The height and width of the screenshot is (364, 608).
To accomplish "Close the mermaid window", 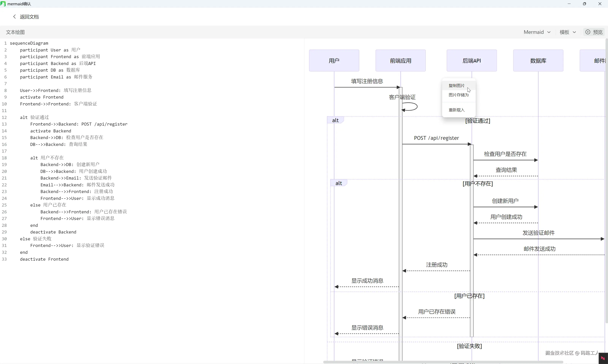I will [600, 4].
